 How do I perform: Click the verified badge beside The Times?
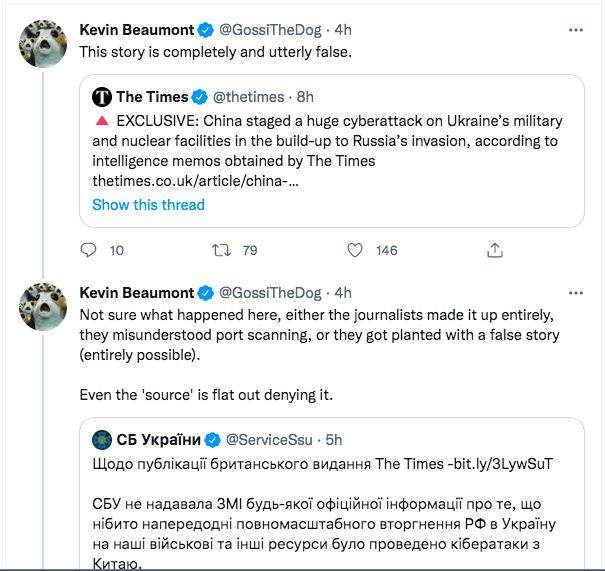[x=200, y=97]
